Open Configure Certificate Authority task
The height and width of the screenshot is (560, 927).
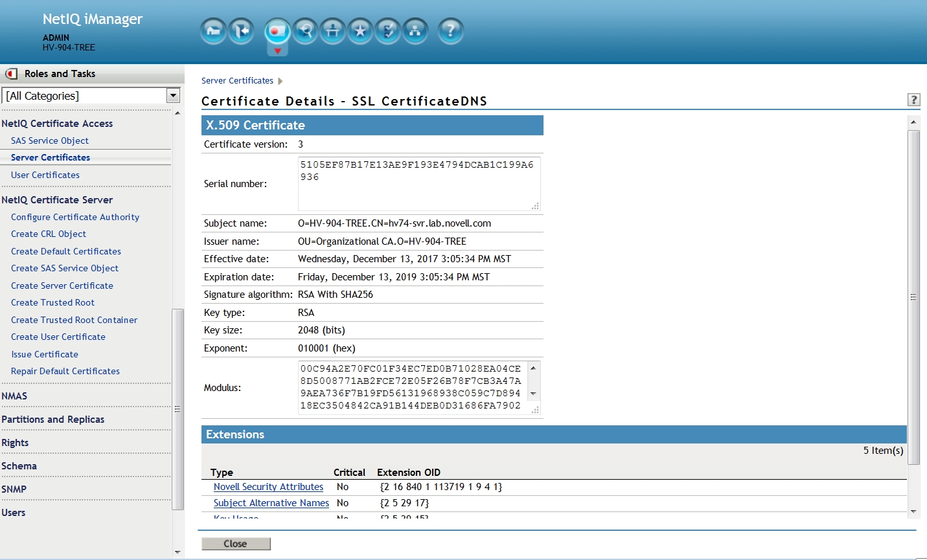(x=75, y=218)
